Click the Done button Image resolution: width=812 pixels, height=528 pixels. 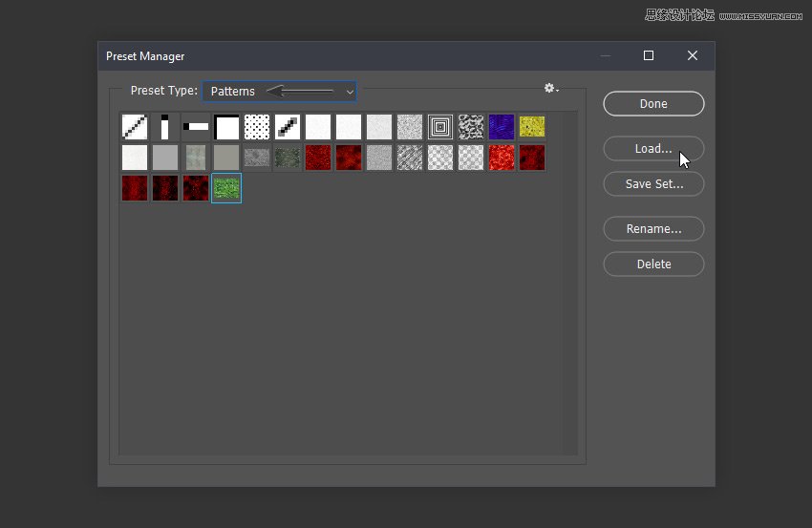pyautogui.click(x=653, y=103)
